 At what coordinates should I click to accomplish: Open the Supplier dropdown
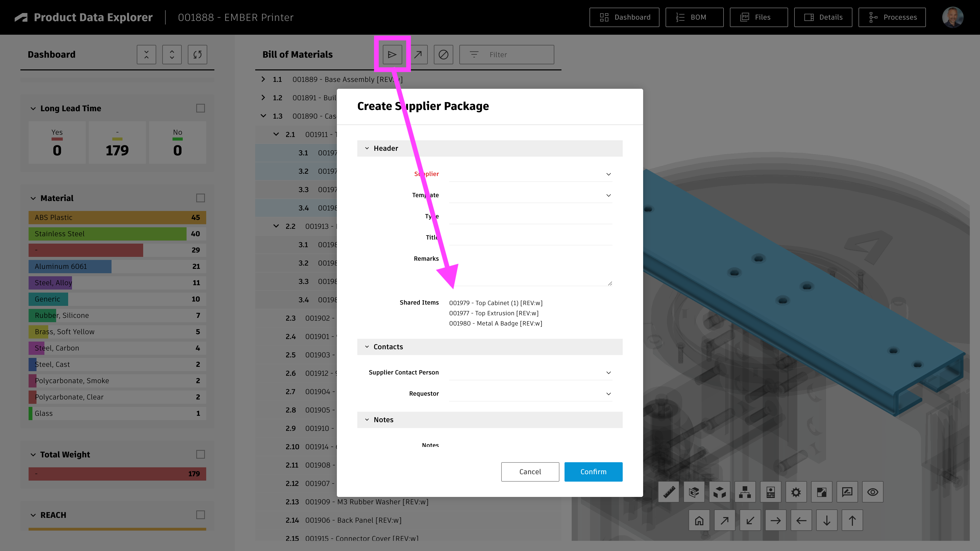[530, 174]
